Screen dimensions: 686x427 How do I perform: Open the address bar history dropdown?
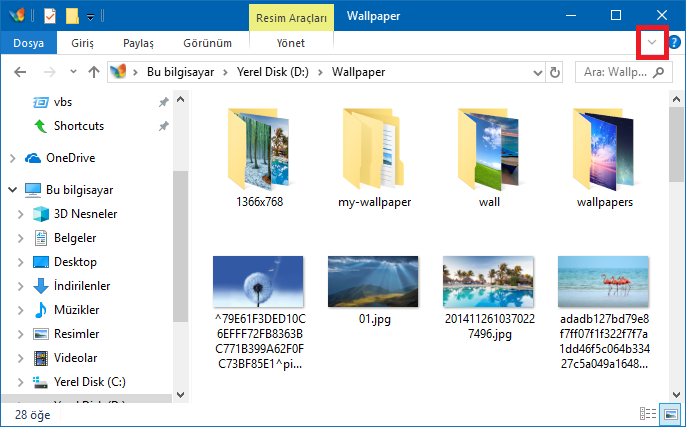click(538, 72)
